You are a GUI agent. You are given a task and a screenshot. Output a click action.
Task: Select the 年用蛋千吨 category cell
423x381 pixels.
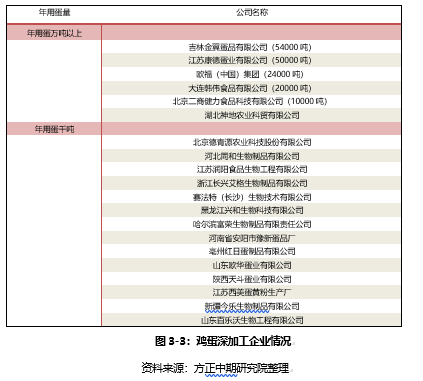coord(54,129)
